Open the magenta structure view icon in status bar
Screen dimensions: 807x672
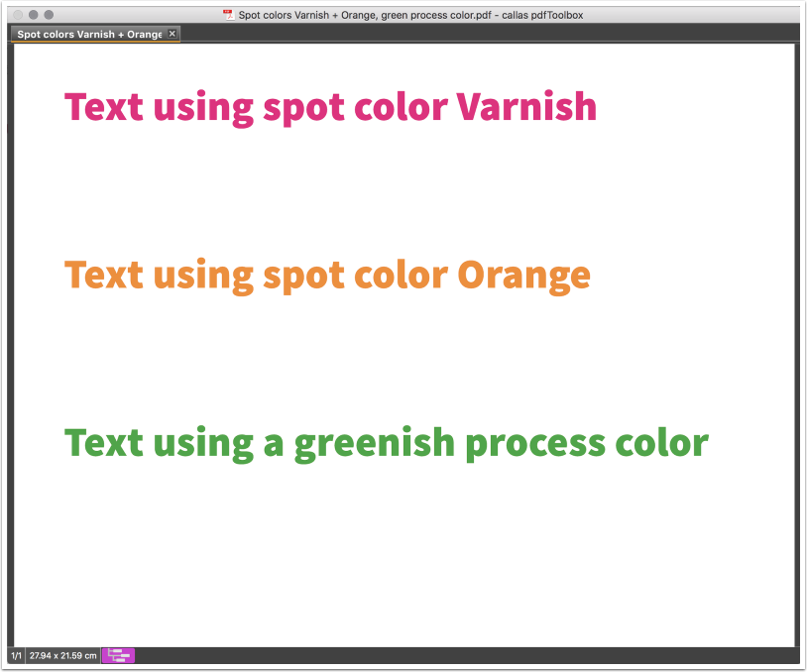point(118,655)
